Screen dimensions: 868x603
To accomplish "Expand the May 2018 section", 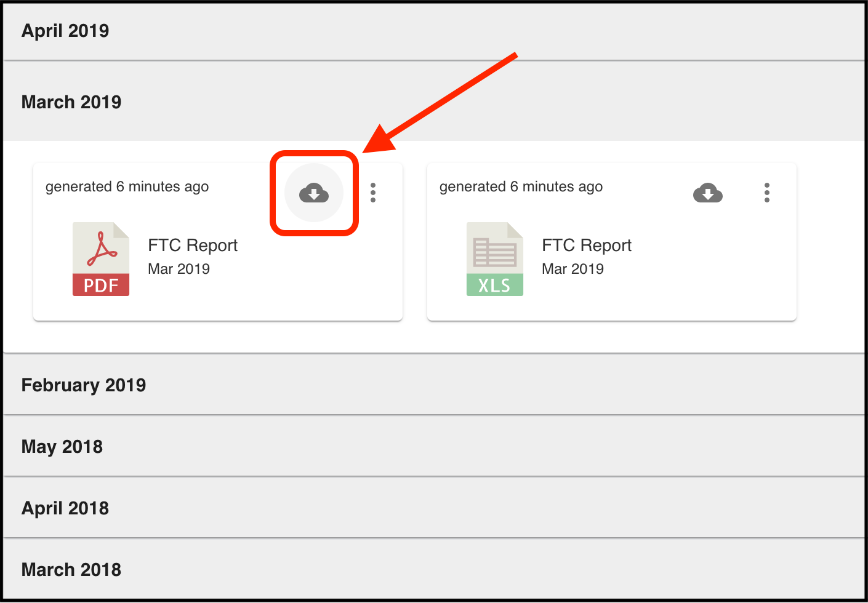I will click(x=62, y=447).
